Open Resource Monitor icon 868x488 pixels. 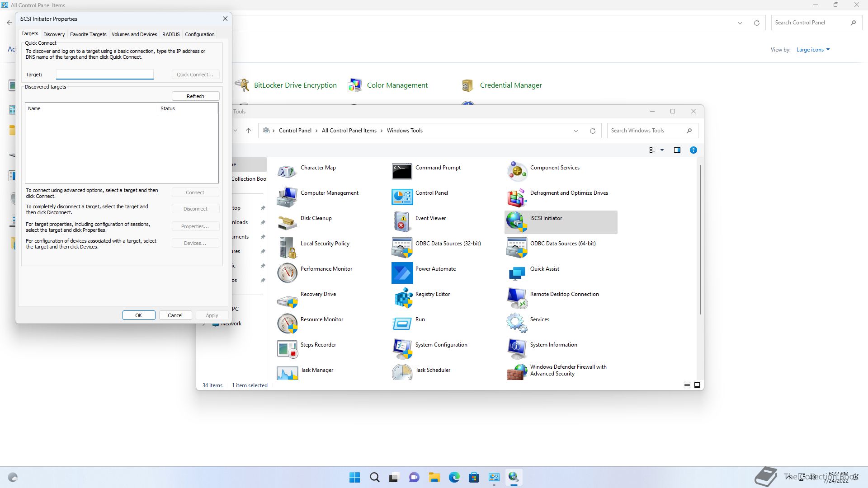[x=287, y=323]
